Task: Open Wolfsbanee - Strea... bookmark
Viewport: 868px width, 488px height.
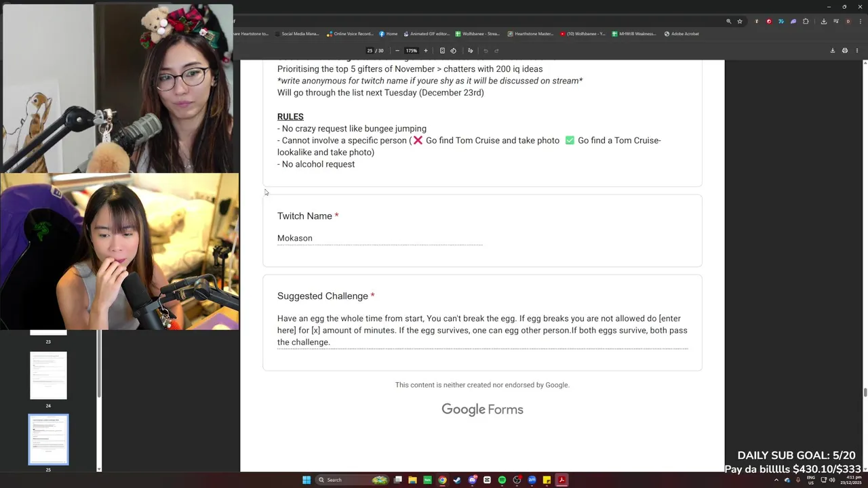Action: [477, 34]
